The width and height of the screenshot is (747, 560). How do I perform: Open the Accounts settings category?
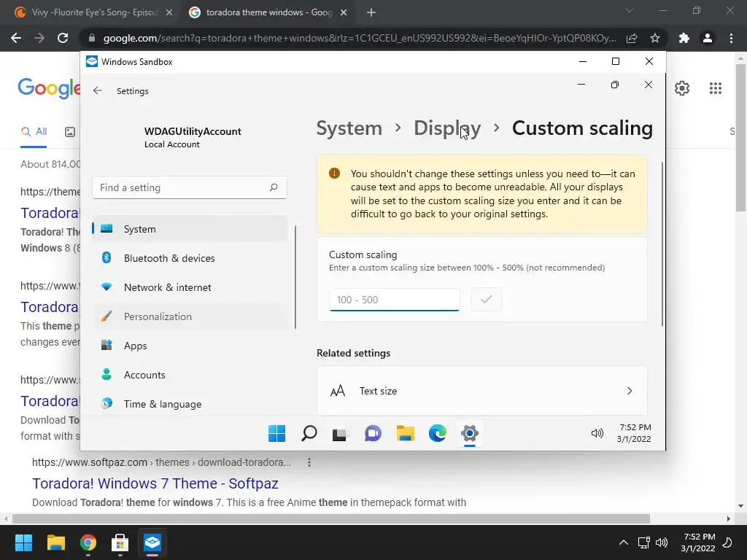coord(190,375)
